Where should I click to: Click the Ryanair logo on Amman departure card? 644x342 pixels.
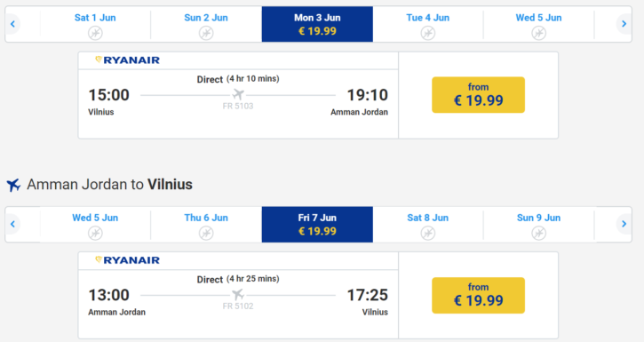click(127, 260)
